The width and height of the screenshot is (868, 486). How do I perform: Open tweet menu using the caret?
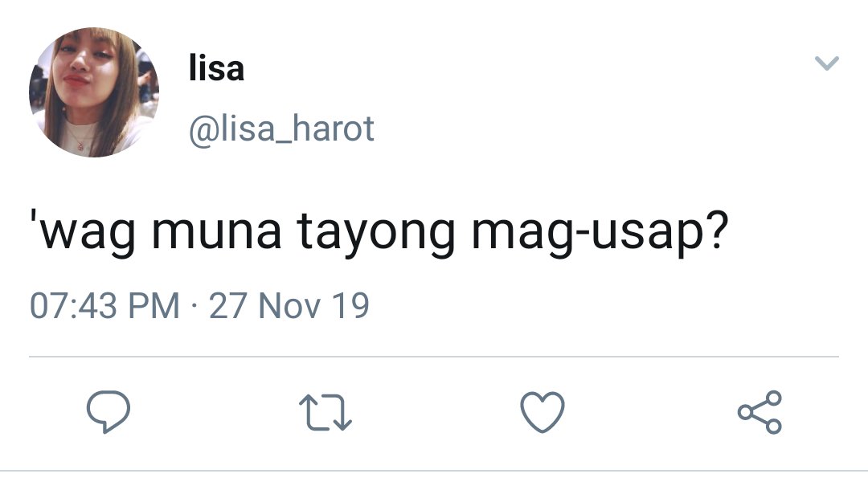point(827,63)
